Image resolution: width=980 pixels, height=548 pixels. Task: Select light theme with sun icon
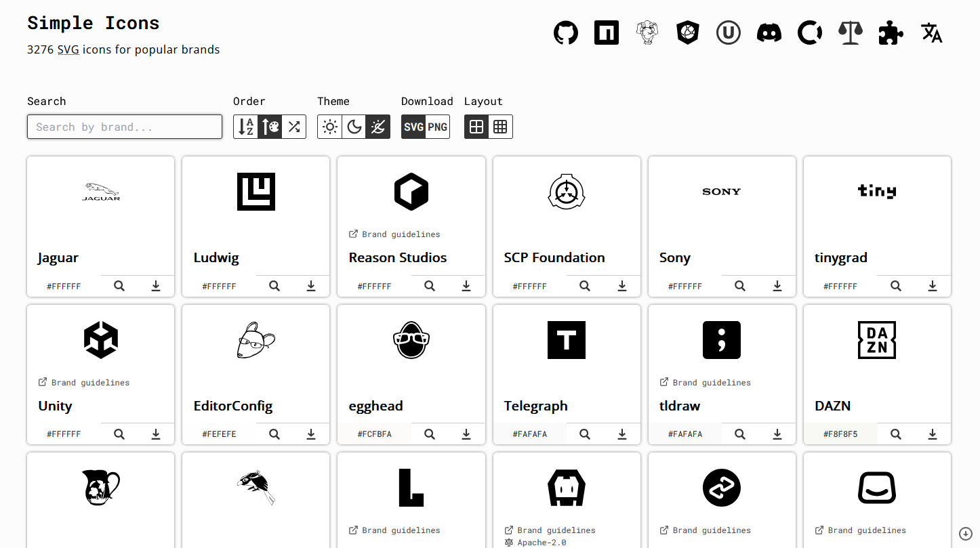(x=330, y=127)
